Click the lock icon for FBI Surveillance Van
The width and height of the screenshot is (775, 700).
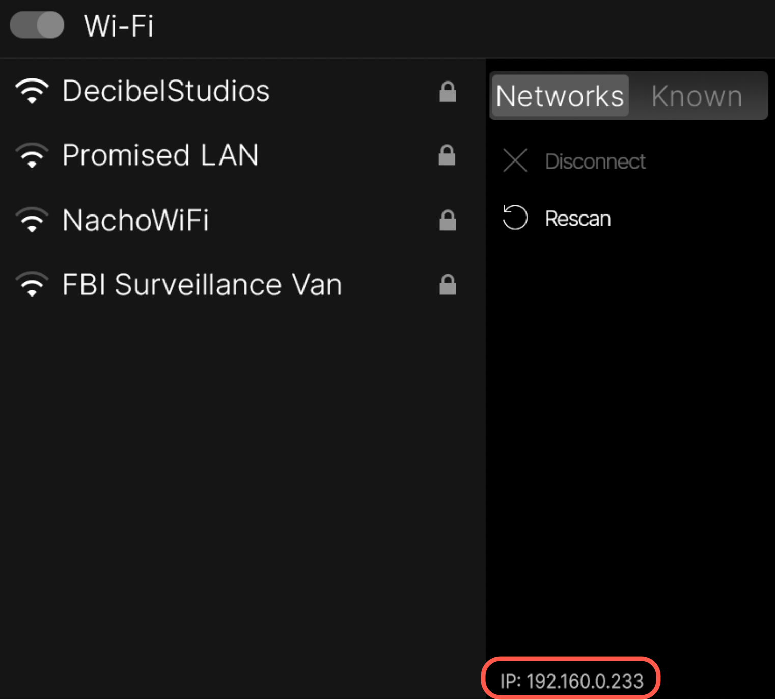(x=447, y=285)
